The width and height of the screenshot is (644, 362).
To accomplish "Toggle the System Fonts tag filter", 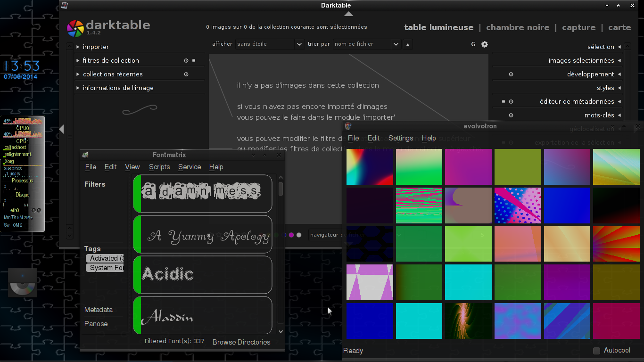I will (105, 268).
